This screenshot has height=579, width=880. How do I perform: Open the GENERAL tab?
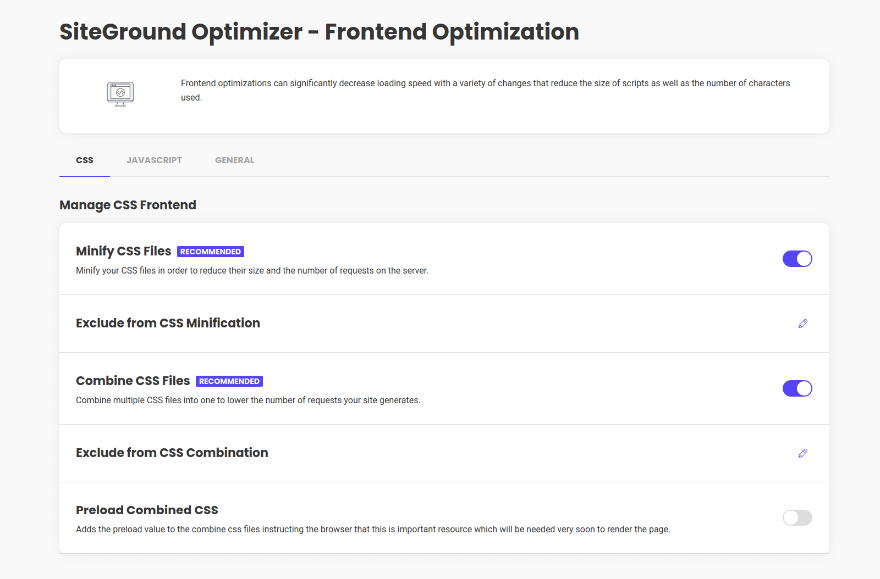point(234,160)
